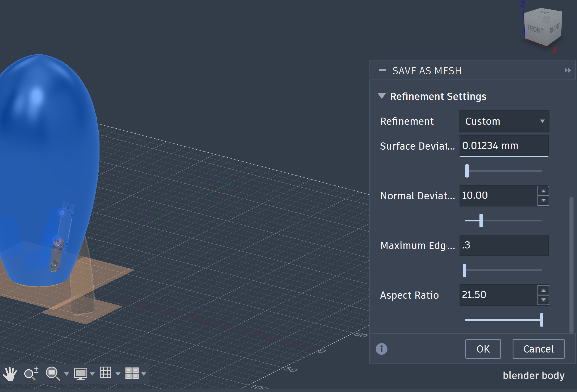Select the Pan hand tool
This screenshot has height=392, width=577.
10,374
